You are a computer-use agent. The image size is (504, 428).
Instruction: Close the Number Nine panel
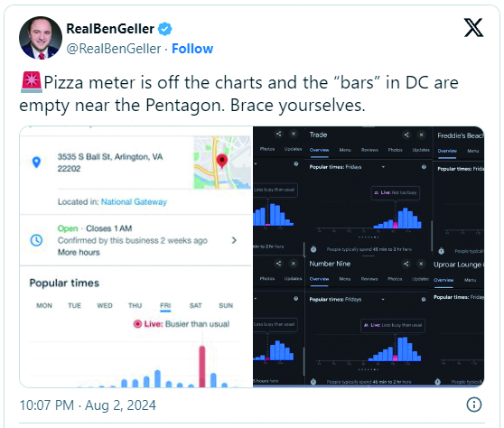click(x=421, y=264)
